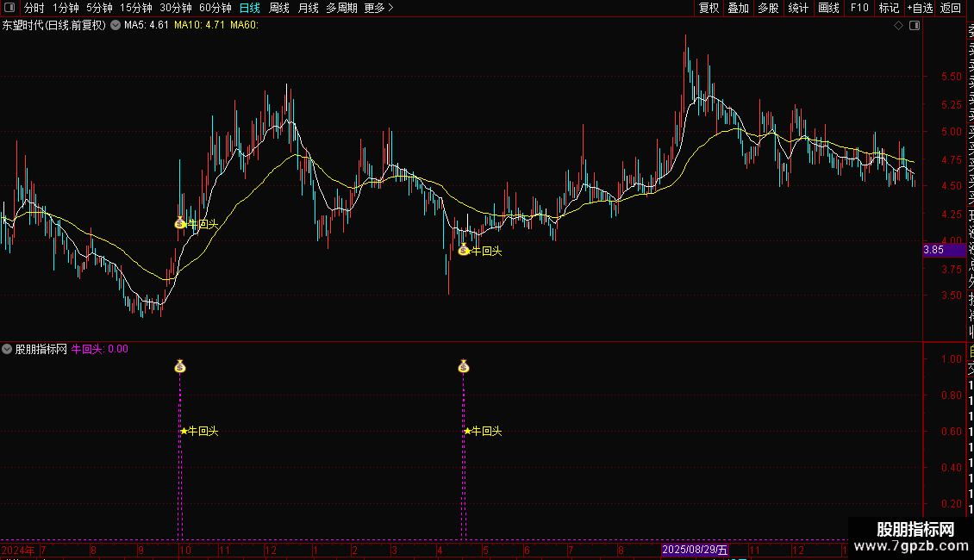
Task: Expand the 更多 periods menu
Action: pyautogui.click(x=379, y=8)
